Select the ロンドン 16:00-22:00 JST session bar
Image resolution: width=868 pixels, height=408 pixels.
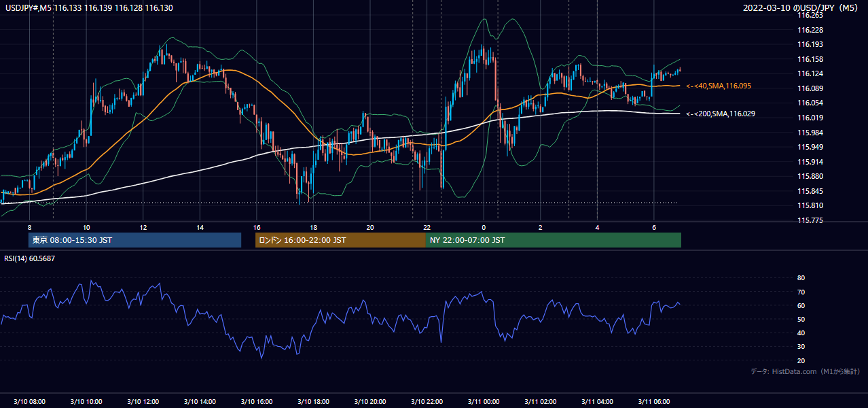pyautogui.click(x=340, y=240)
